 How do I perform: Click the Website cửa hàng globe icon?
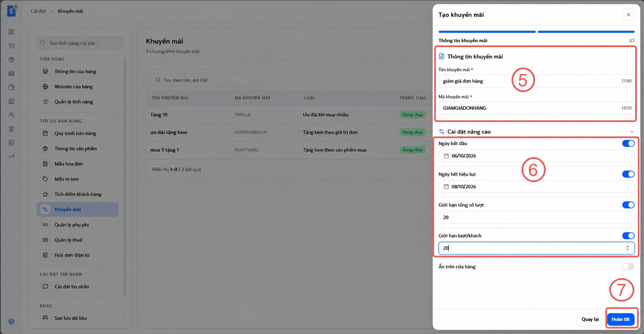[x=45, y=87]
